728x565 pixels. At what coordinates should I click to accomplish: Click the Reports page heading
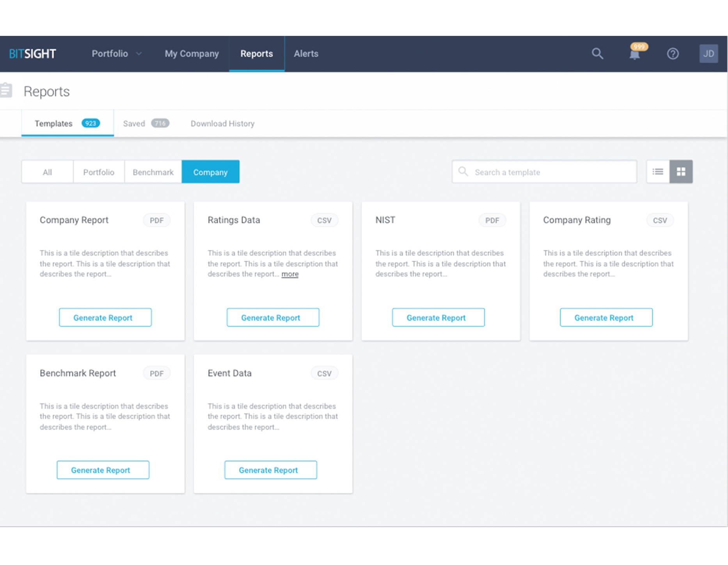point(46,91)
